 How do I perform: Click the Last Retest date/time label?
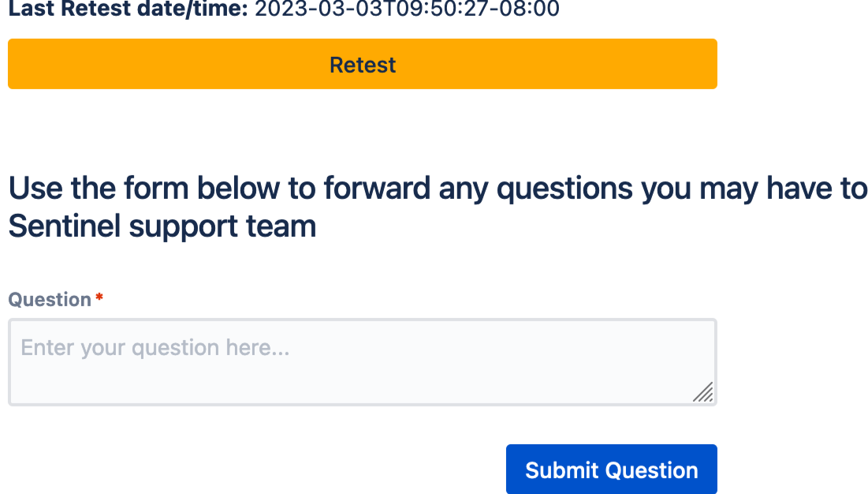pyautogui.click(x=129, y=9)
